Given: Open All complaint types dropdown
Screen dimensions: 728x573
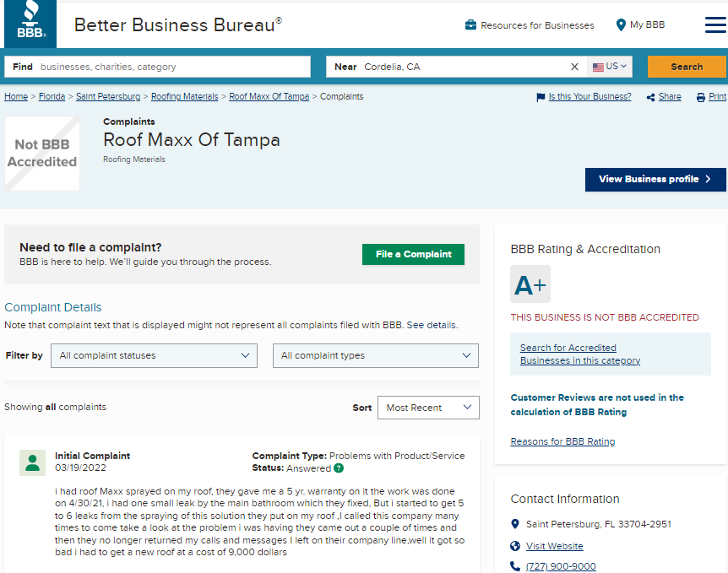Looking at the screenshot, I should (375, 355).
